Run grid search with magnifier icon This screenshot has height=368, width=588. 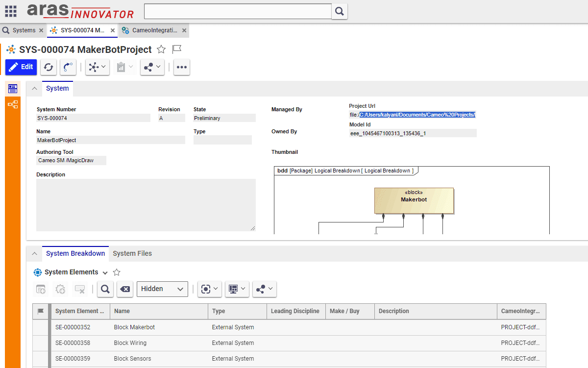(x=105, y=289)
